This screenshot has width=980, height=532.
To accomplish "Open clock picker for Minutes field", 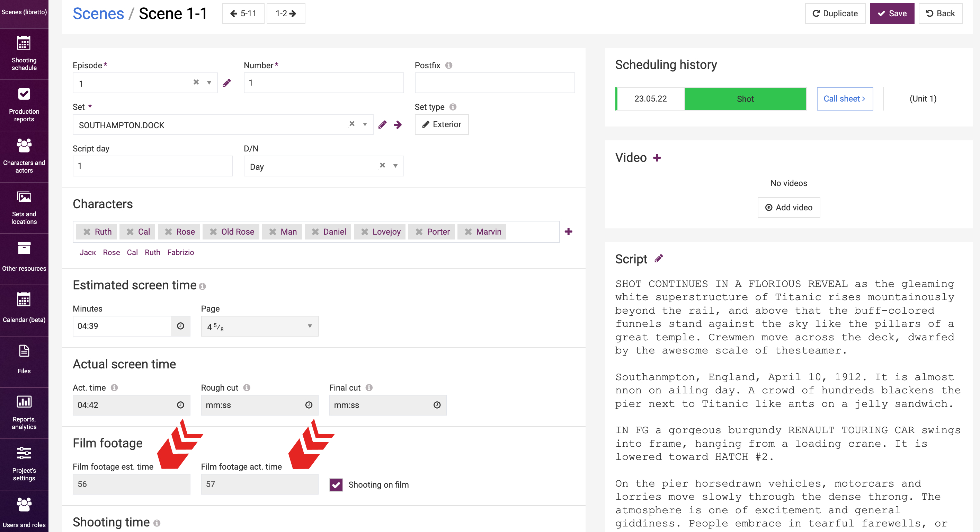I will tap(180, 326).
